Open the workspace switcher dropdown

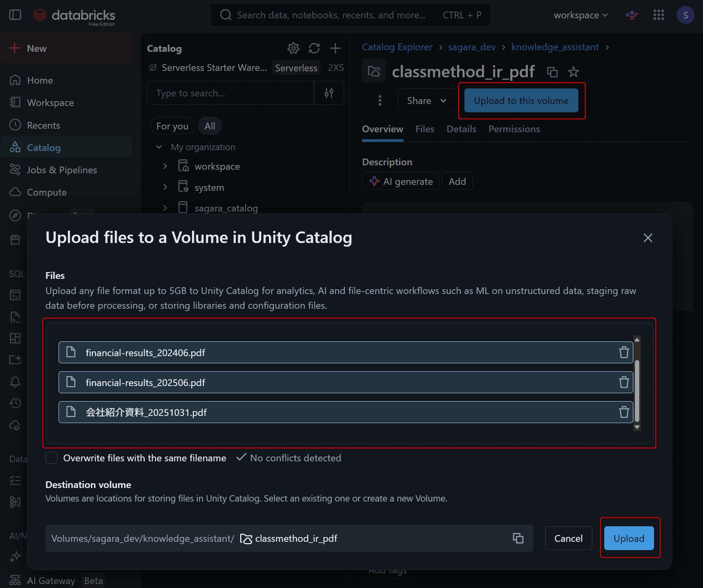[580, 15]
